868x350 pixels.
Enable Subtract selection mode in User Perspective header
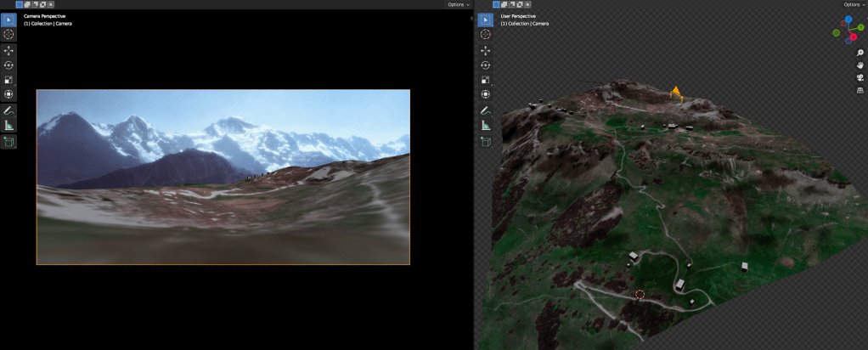tap(511, 4)
